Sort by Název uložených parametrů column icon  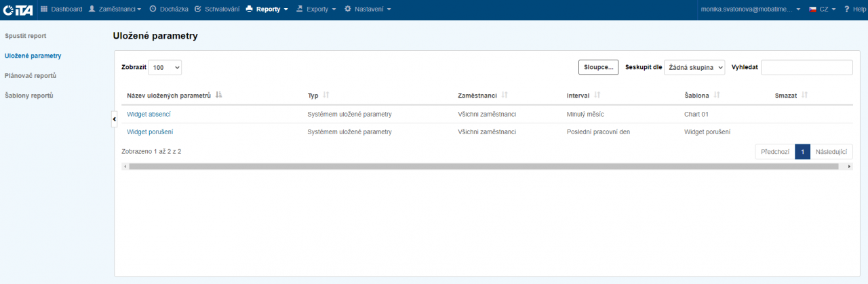click(x=219, y=96)
